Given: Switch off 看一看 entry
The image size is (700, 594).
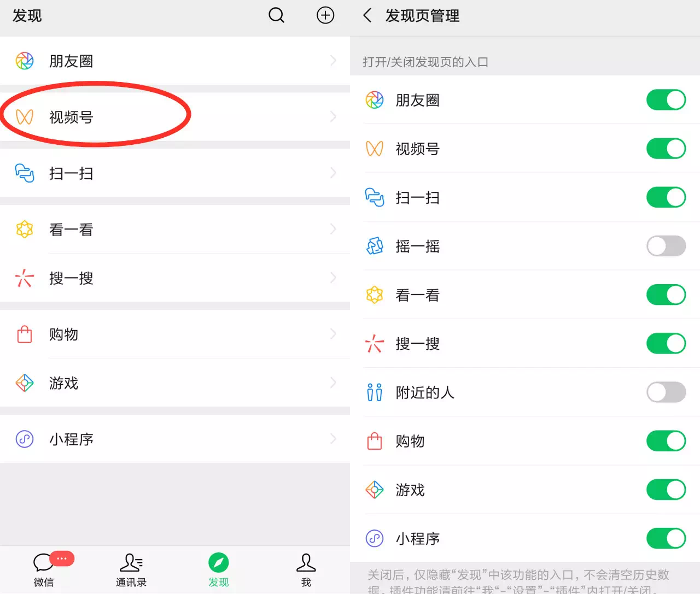Looking at the screenshot, I should tap(666, 295).
